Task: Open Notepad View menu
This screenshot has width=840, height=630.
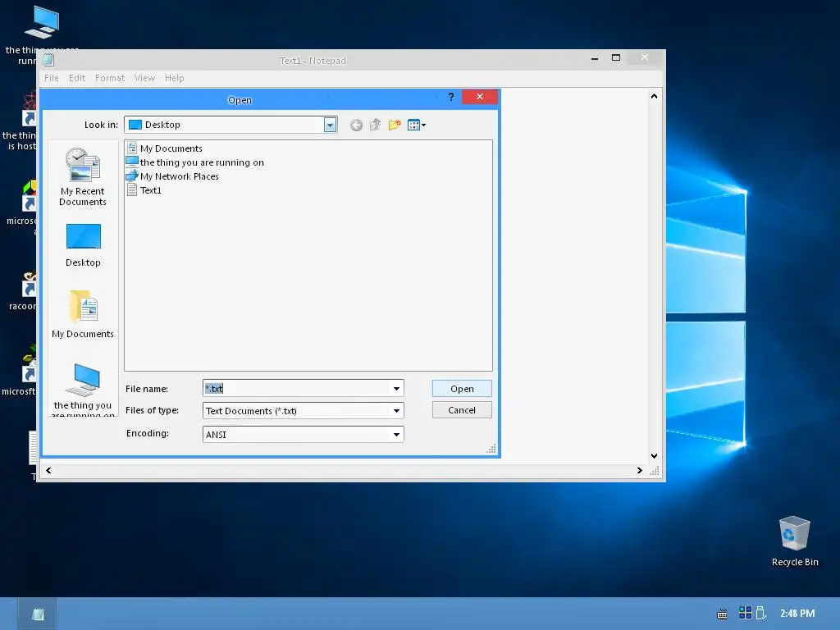Action: click(144, 78)
